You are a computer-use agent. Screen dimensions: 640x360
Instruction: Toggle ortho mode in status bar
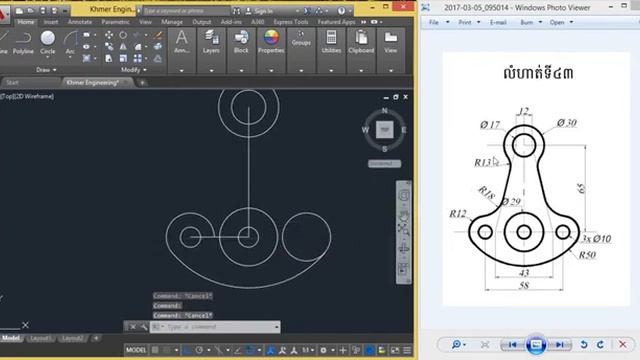coord(187,350)
